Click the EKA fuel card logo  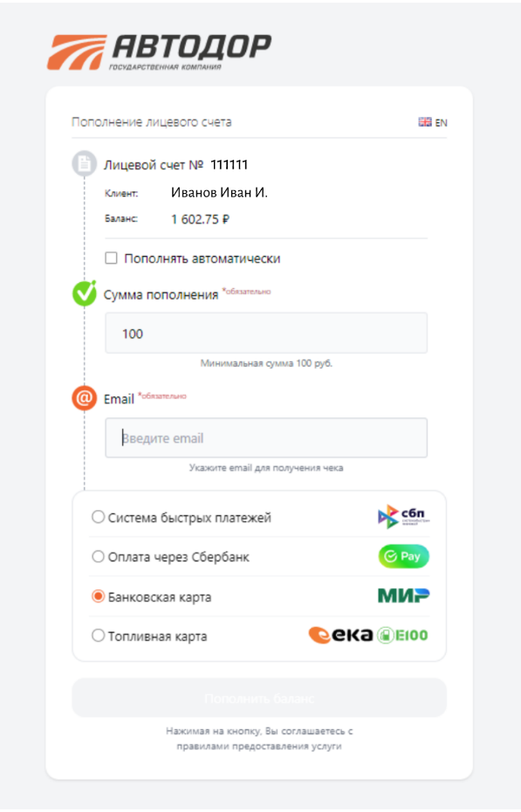click(x=340, y=635)
